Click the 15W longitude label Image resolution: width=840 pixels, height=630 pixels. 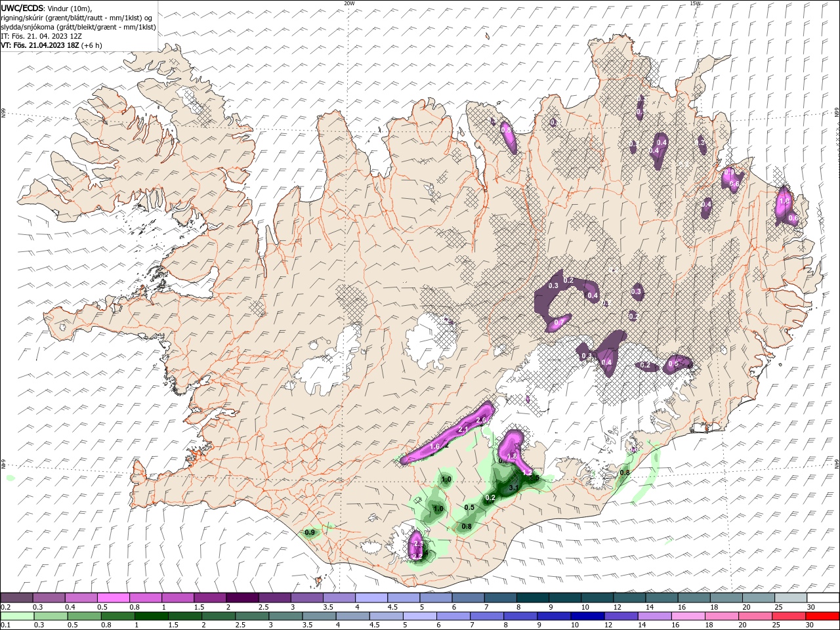[x=695, y=3]
